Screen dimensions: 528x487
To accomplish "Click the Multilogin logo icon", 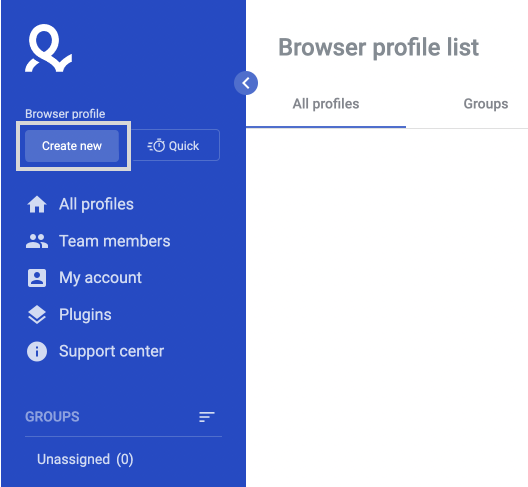I will [x=48, y=48].
